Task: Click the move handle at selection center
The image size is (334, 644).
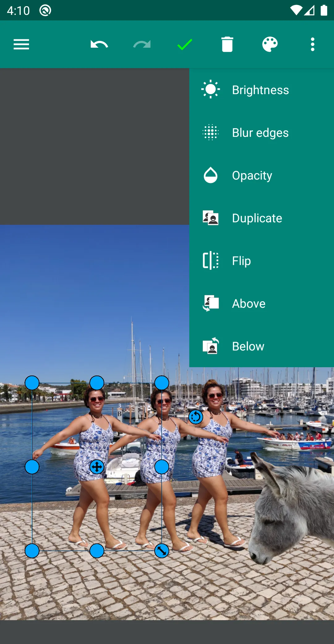Action: coord(97,467)
